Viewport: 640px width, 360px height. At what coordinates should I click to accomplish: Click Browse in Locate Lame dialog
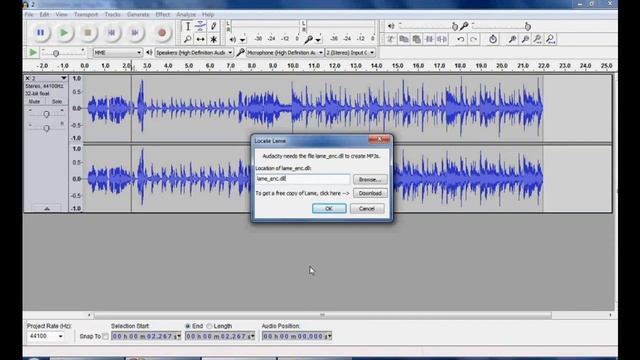pos(370,180)
